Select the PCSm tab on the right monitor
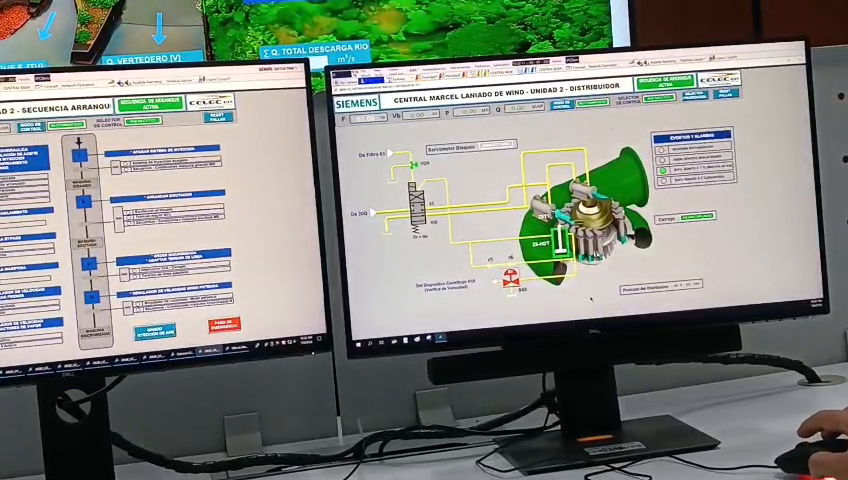Viewport: 848px width, 480px height. (x=572, y=59)
